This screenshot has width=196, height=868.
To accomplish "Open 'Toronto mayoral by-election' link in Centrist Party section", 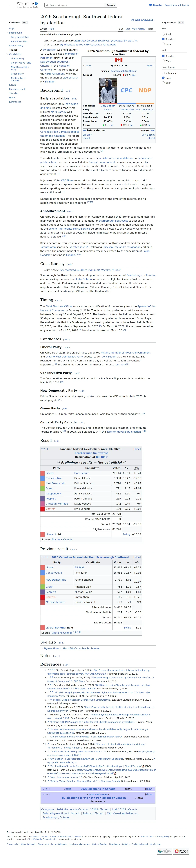I will [124, 432].
